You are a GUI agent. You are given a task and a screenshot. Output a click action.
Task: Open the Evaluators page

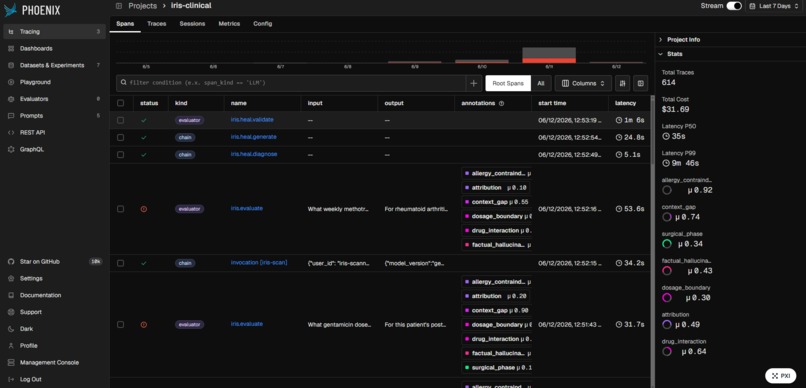point(54,99)
